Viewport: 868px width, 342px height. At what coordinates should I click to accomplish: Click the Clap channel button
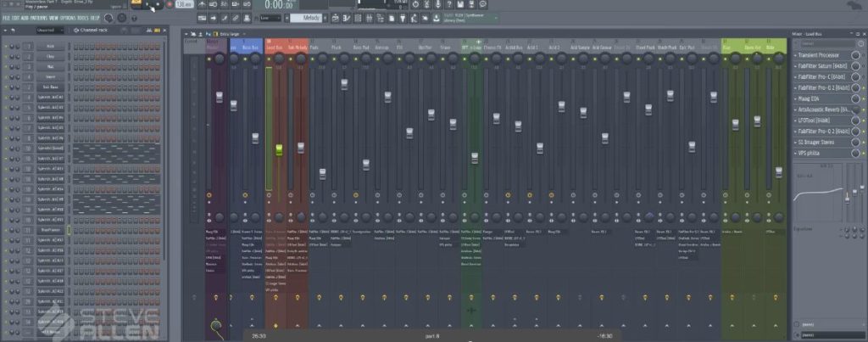[50, 57]
